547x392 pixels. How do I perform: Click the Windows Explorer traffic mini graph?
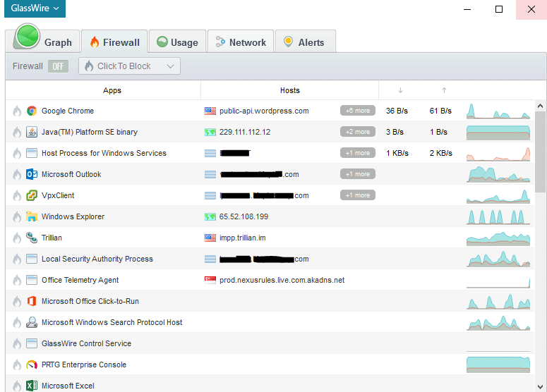(x=498, y=216)
